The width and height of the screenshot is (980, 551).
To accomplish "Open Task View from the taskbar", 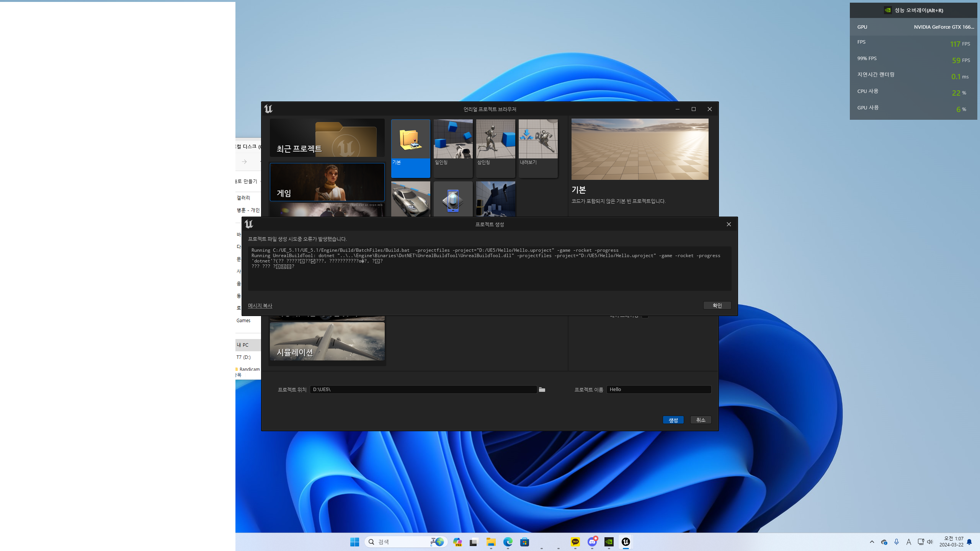I will 474,542.
